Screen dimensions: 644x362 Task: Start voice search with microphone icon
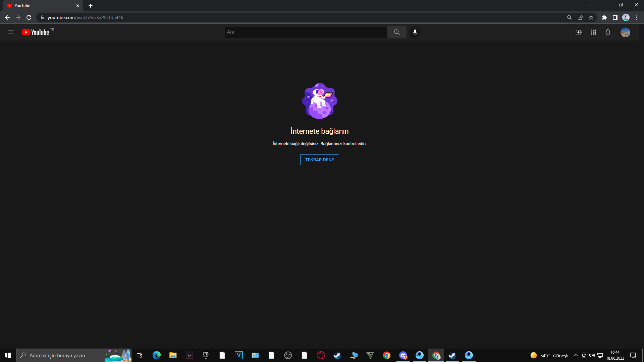[415, 32]
